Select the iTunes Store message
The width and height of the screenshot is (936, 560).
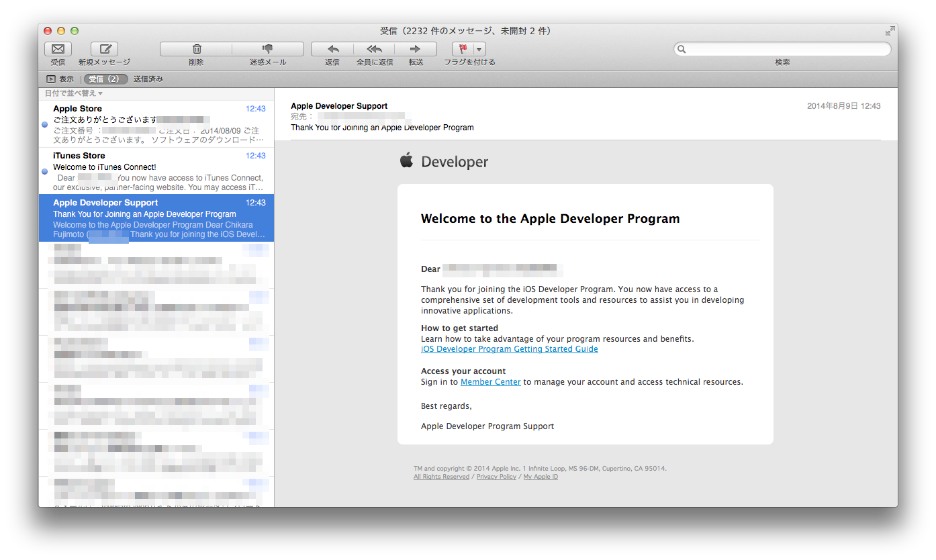point(156,171)
